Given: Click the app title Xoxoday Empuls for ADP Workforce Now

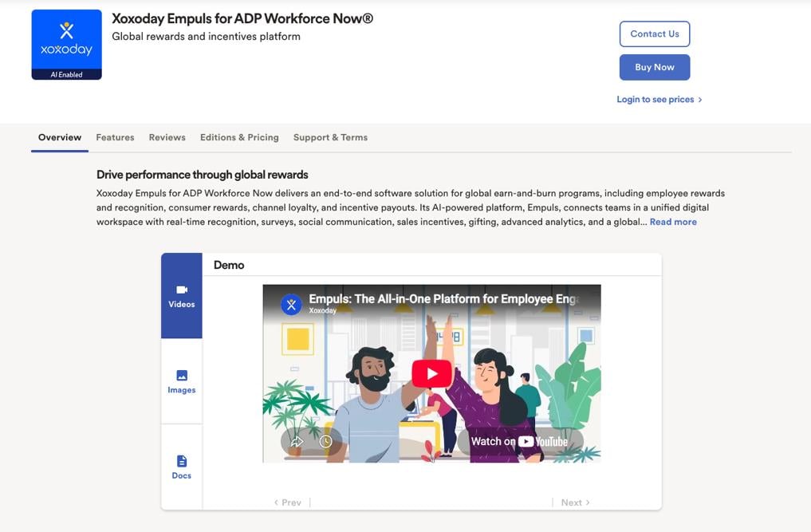Looking at the screenshot, I should [242, 18].
